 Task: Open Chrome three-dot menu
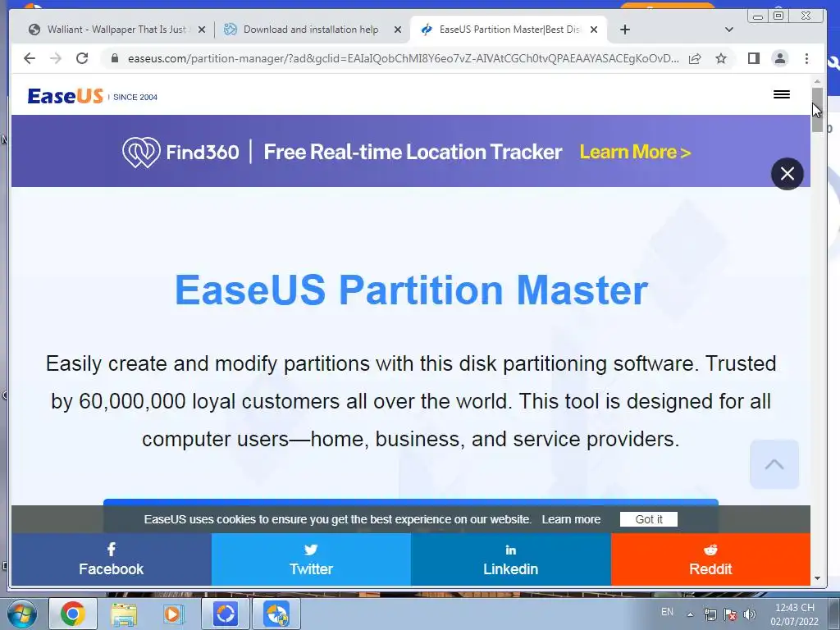pyautogui.click(x=807, y=58)
